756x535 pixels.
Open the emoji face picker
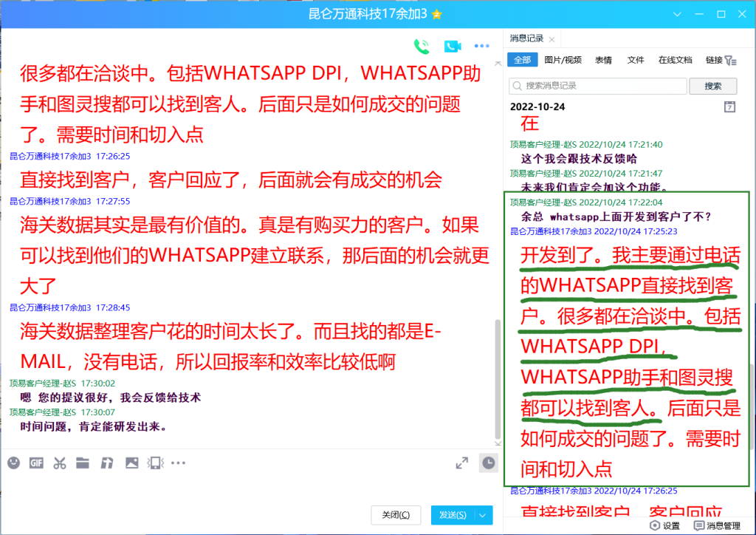pyautogui.click(x=13, y=463)
